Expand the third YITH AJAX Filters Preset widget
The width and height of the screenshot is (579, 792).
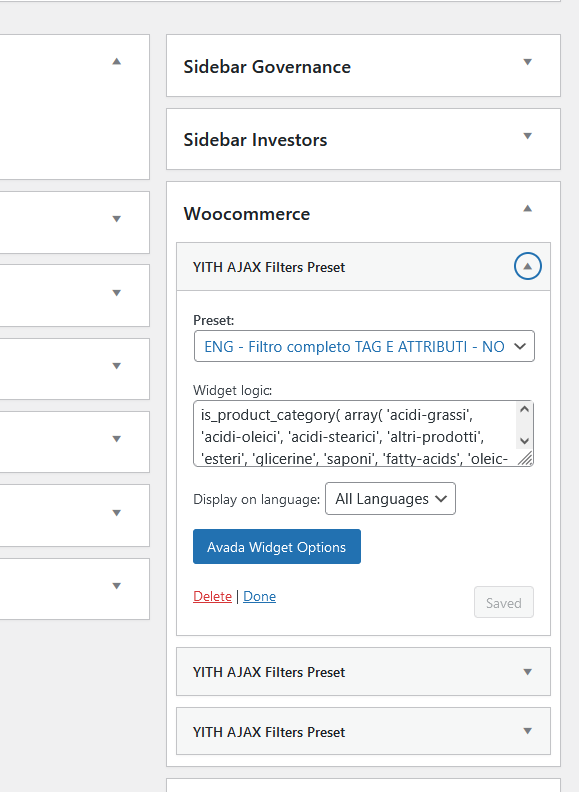point(527,731)
